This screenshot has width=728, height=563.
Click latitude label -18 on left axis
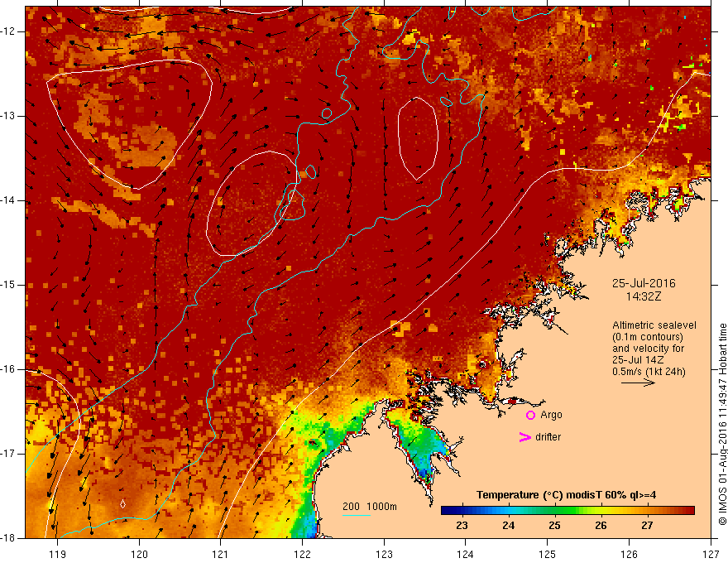click(8, 538)
